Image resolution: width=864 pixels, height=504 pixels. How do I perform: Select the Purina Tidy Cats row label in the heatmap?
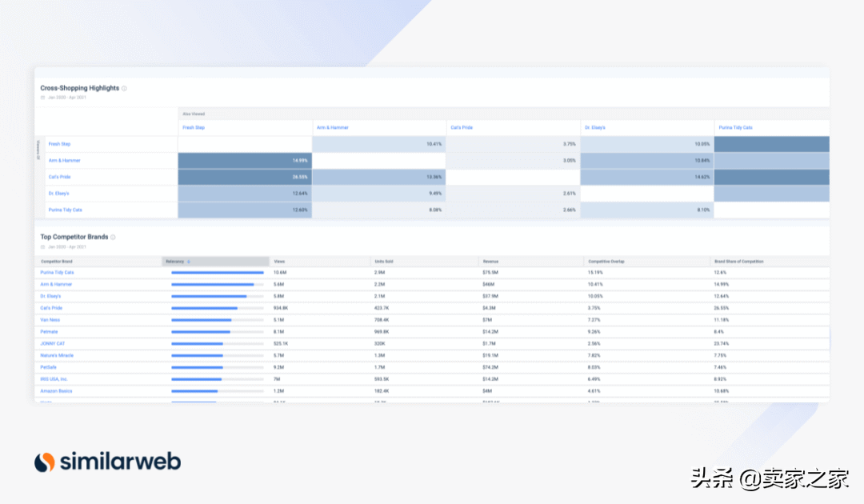click(x=65, y=210)
